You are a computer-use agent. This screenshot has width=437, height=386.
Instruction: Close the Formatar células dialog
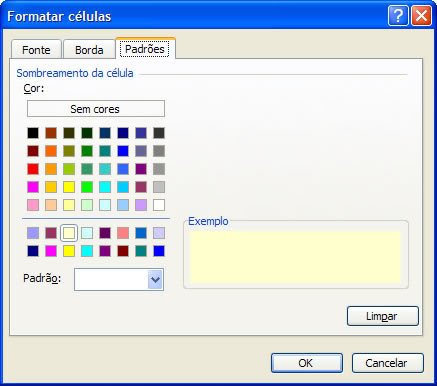[421, 15]
